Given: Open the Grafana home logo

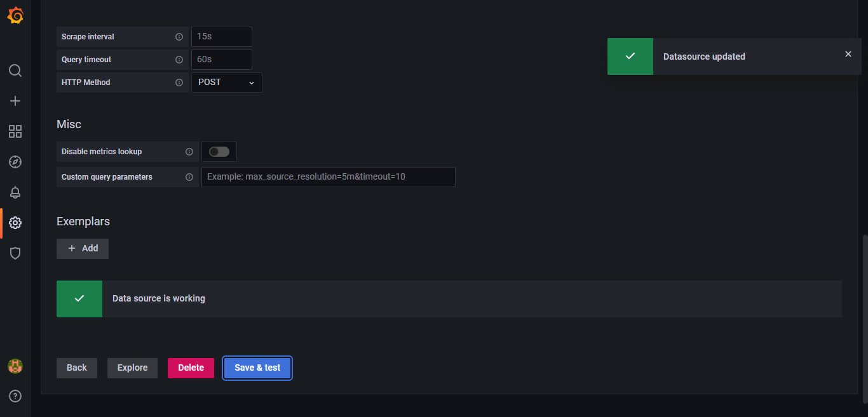Looking at the screenshot, I should click(15, 16).
